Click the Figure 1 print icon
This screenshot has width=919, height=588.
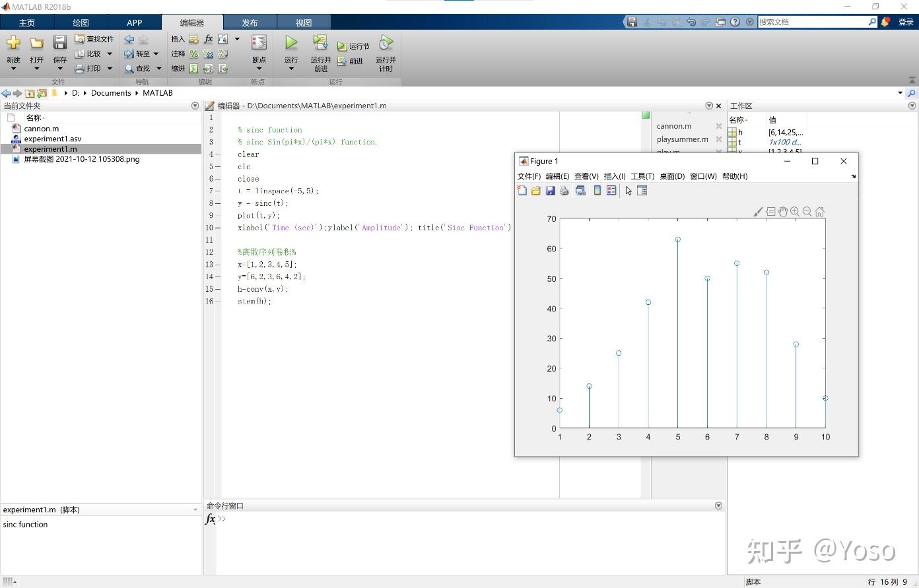pos(564,191)
